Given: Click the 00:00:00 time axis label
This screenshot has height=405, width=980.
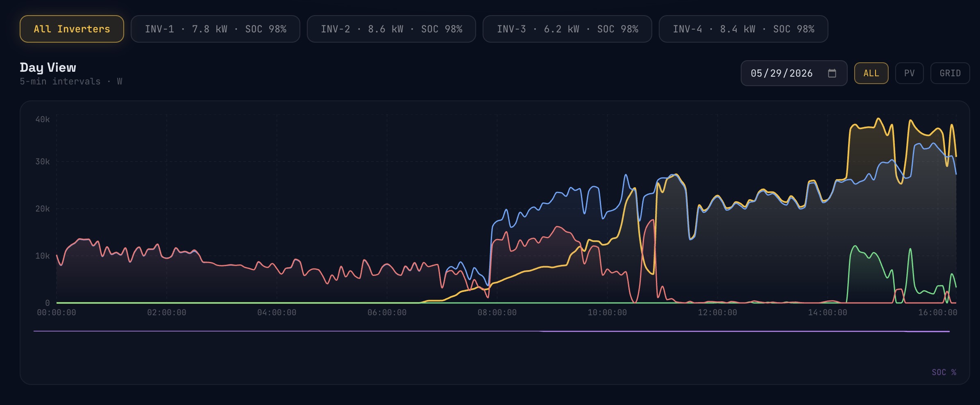Looking at the screenshot, I should [57, 312].
